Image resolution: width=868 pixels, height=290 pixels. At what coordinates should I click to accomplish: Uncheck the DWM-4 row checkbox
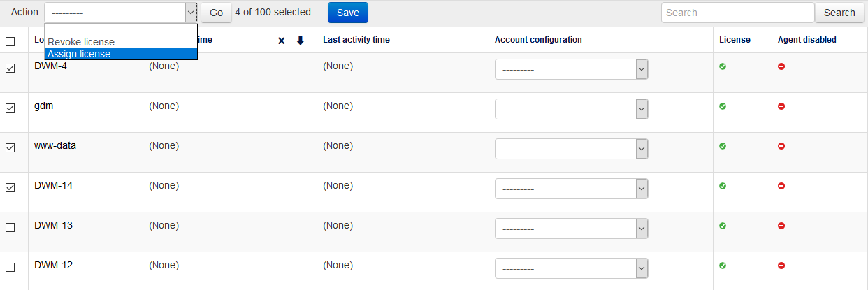(10, 68)
